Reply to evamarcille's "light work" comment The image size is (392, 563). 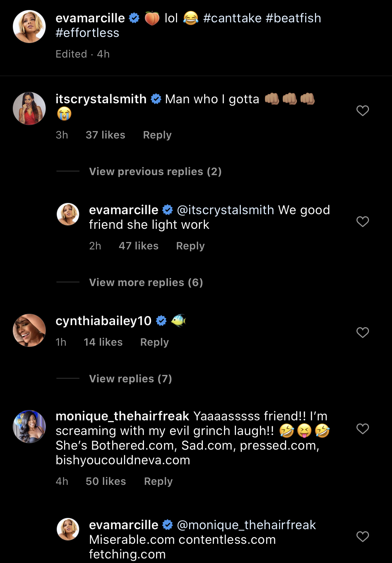pyautogui.click(x=190, y=246)
